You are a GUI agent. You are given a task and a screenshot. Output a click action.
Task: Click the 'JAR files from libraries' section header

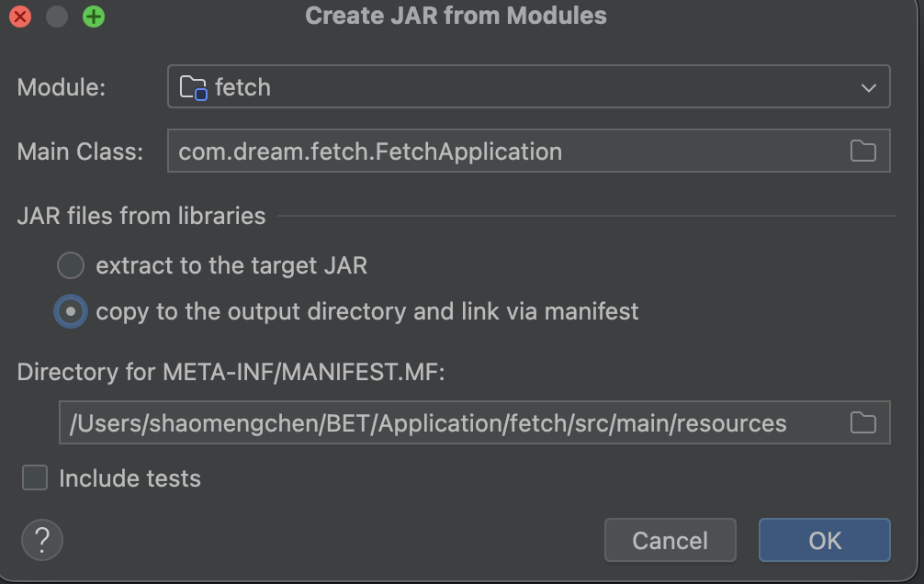tap(141, 216)
